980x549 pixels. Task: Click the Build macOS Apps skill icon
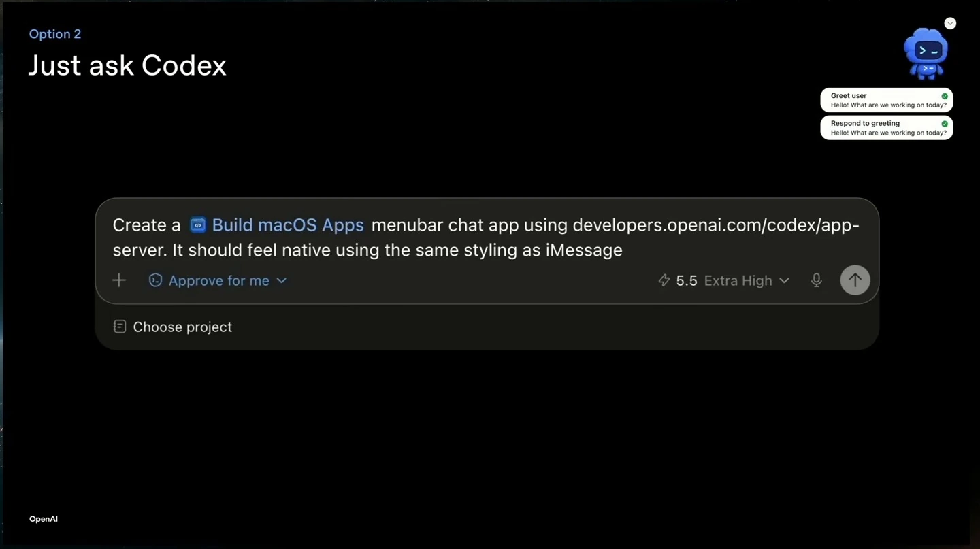point(198,225)
